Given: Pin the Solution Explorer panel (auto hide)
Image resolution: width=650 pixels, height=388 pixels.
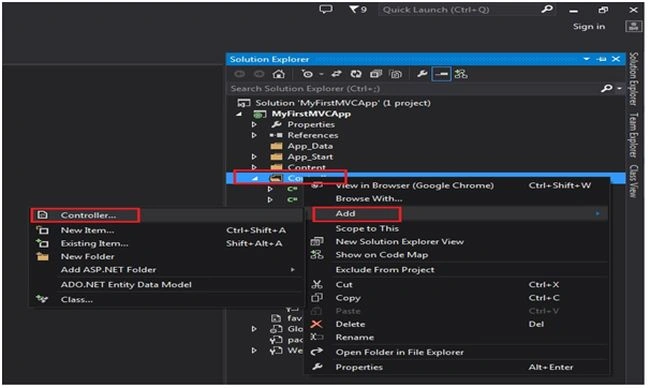Looking at the screenshot, I should point(601,59).
